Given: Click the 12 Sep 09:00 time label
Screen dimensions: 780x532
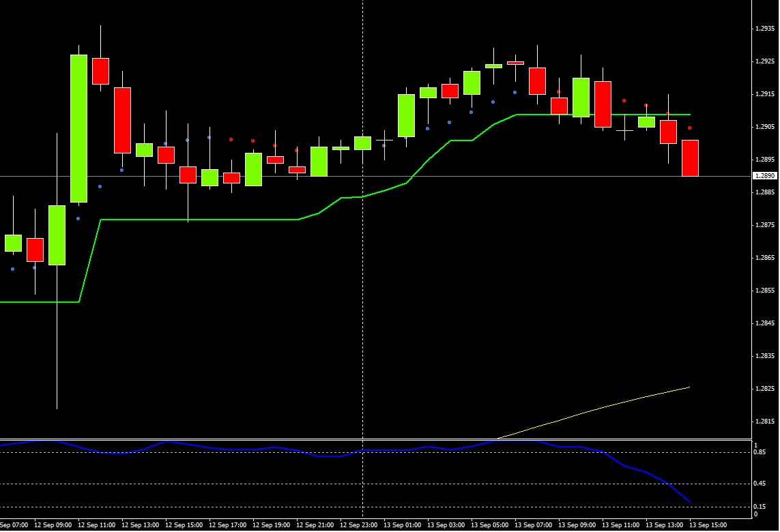Looking at the screenshot, I should click(x=53, y=525).
